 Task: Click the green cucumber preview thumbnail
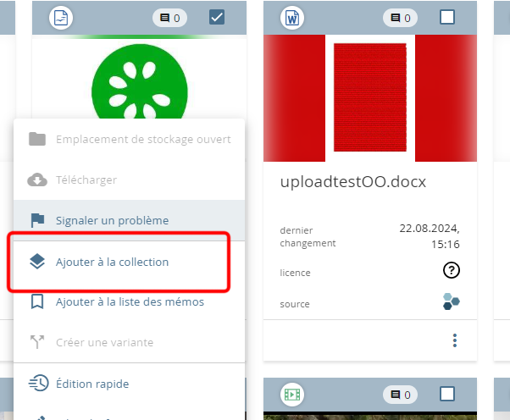[139, 81]
